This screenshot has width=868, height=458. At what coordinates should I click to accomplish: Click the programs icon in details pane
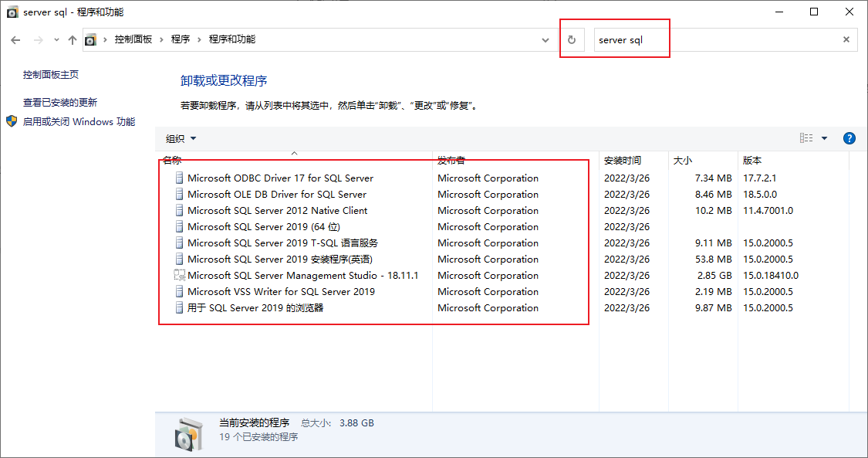pyautogui.click(x=189, y=433)
